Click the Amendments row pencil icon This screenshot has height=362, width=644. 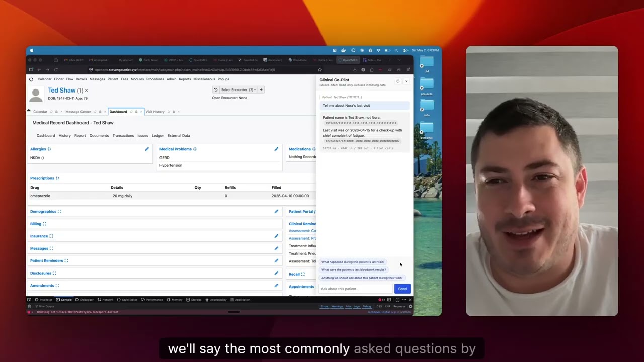276,286
